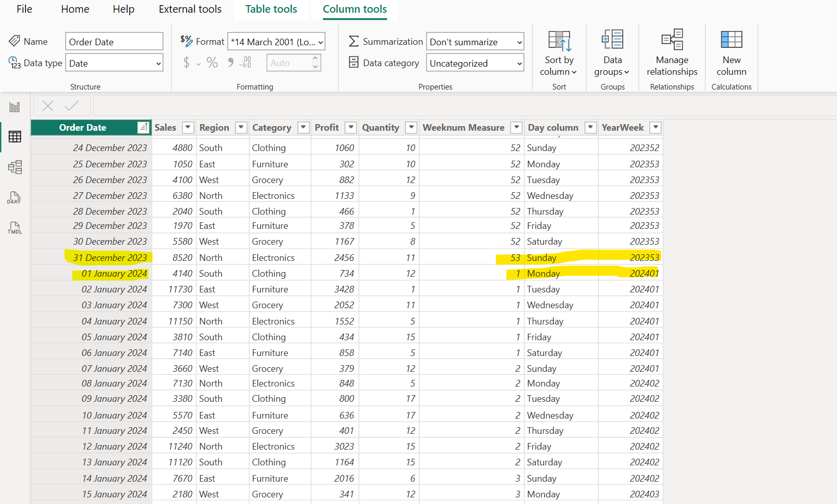Viewport: 837px width, 504px height.
Task: Apply percentage format to Order Date column
Action: [x=212, y=63]
